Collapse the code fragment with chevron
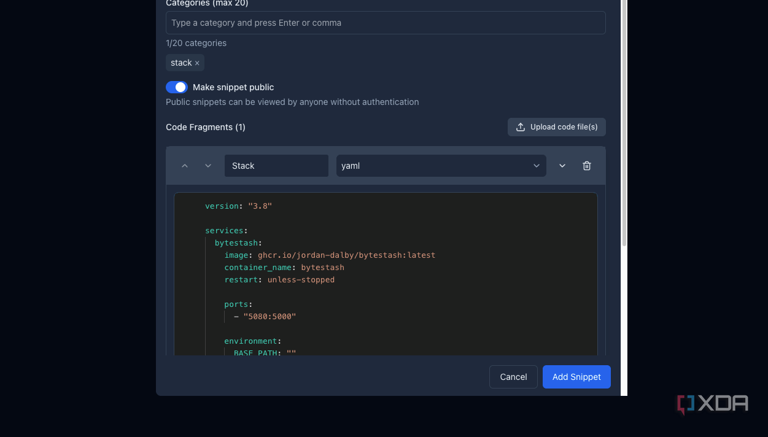This screenshot has width=768, height=437. [x=562, y=166]
